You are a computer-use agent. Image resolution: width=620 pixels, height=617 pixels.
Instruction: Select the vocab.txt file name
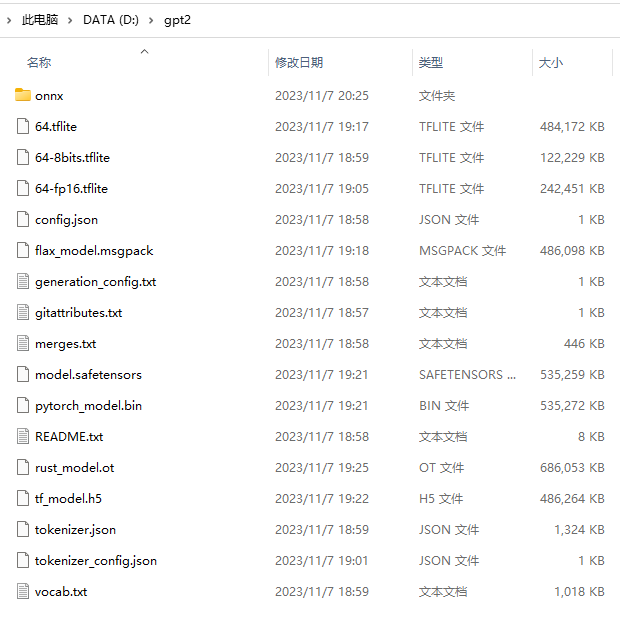click(61, 592)
